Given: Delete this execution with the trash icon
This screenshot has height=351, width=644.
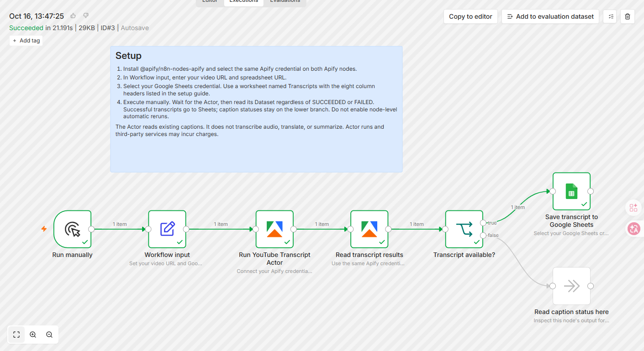Looking at the screenshot, I should click(628, 16).
